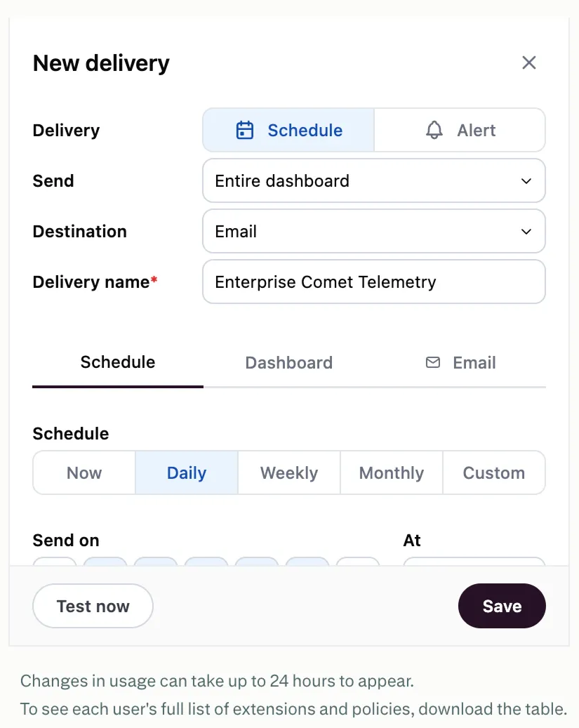Click the envelope icon on Email tab
The image size is (579, 728).
click(433, 363)
